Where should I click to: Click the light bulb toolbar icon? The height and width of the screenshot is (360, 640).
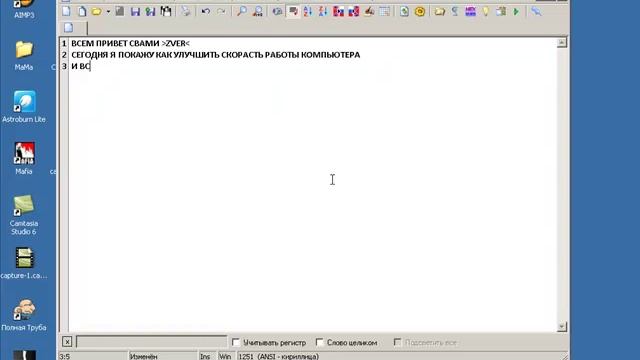[x=486, y=11]
